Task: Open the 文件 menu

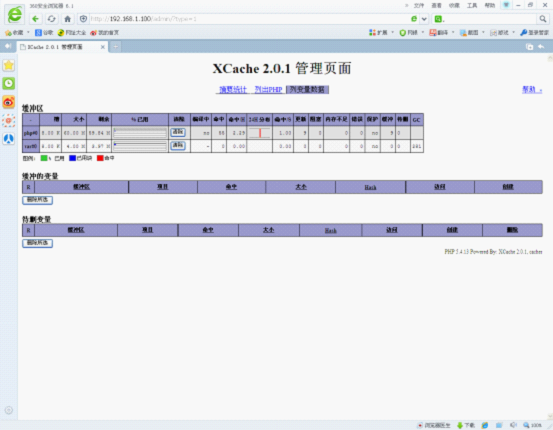Action: point(419,5)
